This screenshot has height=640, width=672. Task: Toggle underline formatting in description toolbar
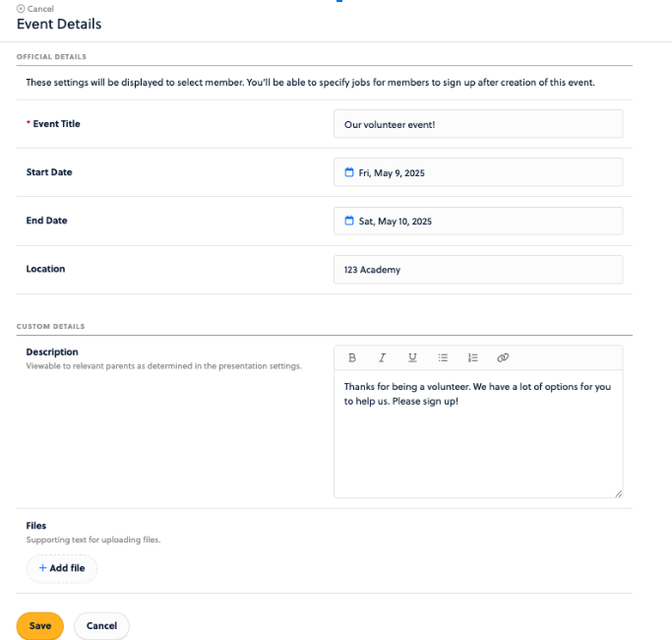[x=412, y=357]
